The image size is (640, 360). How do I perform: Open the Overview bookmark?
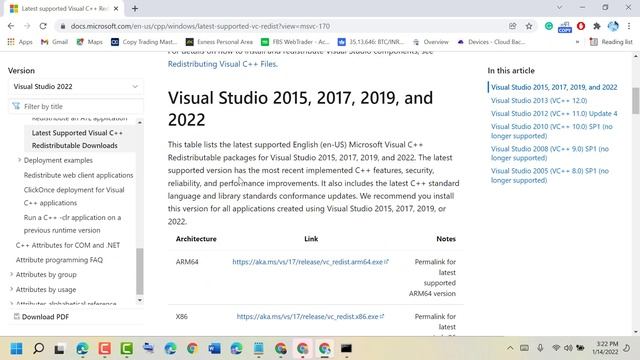(x=431, y=42)
